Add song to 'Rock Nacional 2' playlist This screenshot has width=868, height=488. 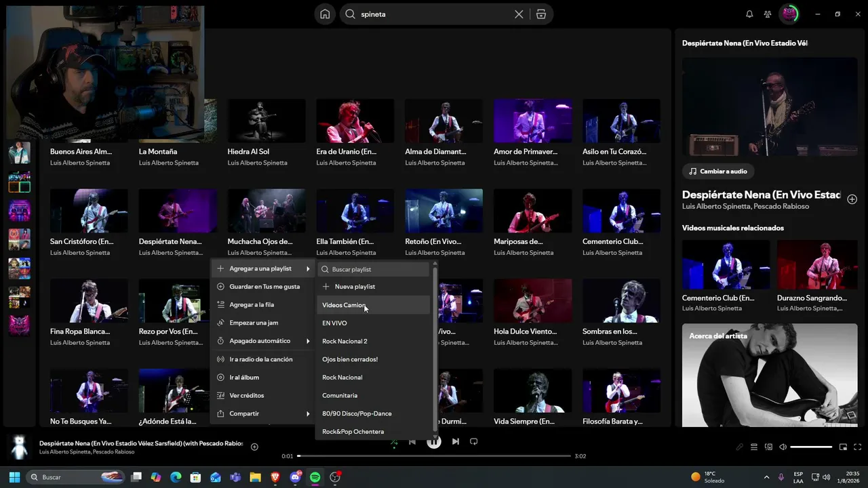click(374, 341)
